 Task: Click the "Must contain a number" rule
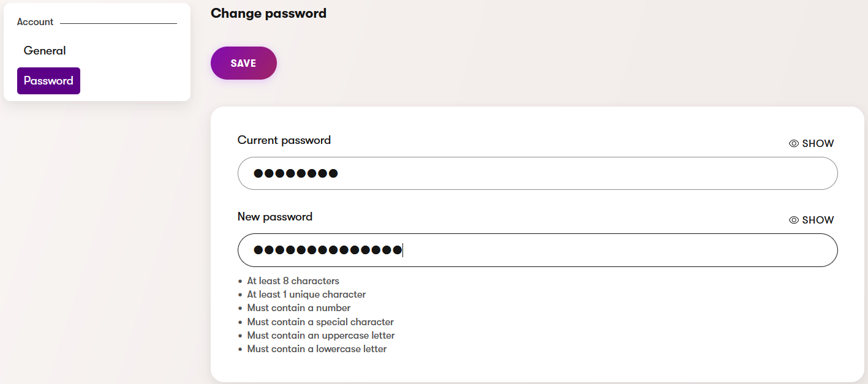(x=299, y=308)
